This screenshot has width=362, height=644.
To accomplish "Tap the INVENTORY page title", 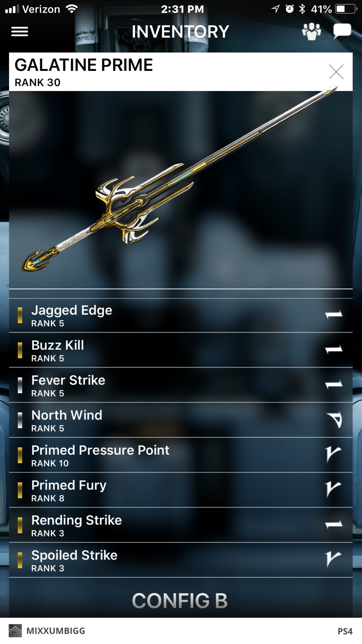I will (180, 32).
